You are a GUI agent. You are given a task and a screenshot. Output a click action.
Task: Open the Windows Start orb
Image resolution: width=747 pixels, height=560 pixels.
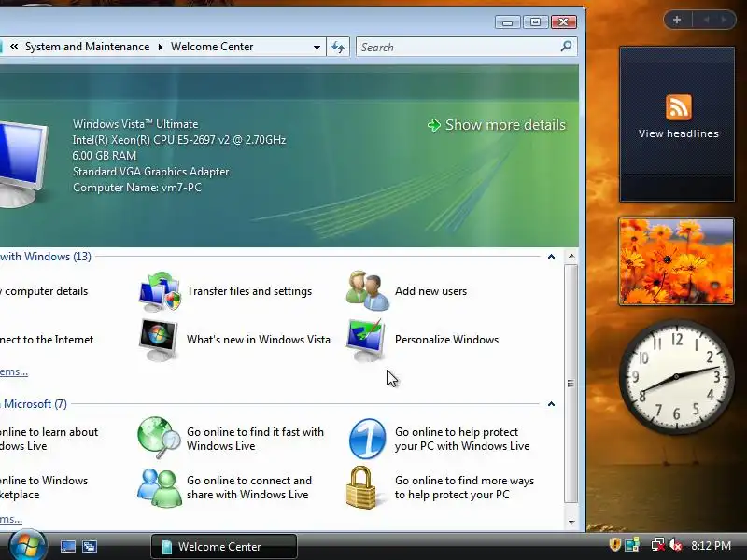(x=27, y=545)
